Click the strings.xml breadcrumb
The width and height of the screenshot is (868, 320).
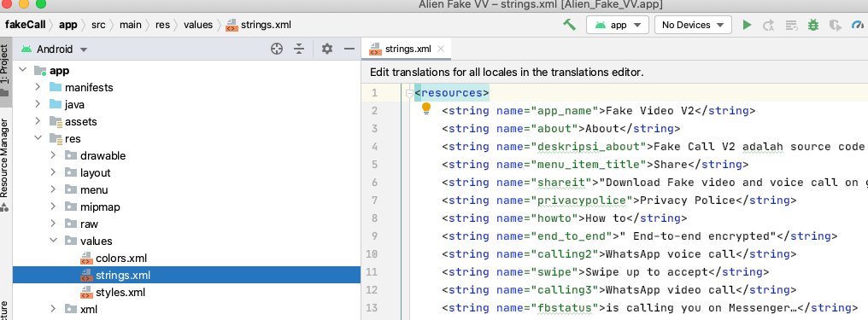[259, 25]
